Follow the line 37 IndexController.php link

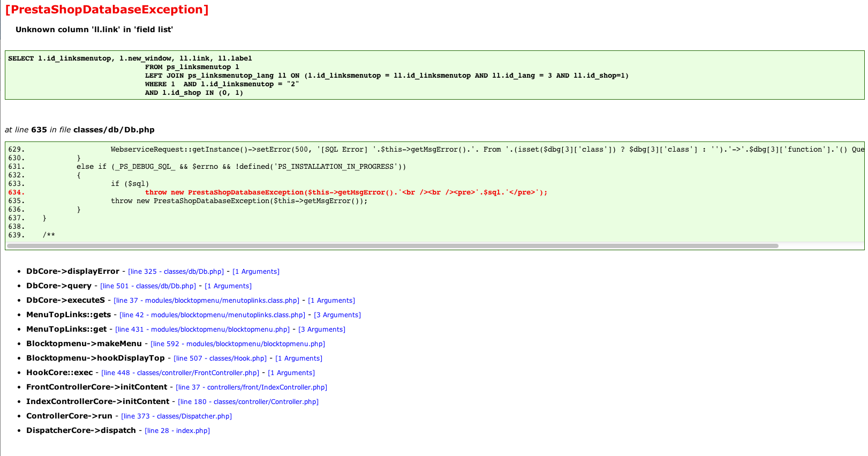click(251, 387)
